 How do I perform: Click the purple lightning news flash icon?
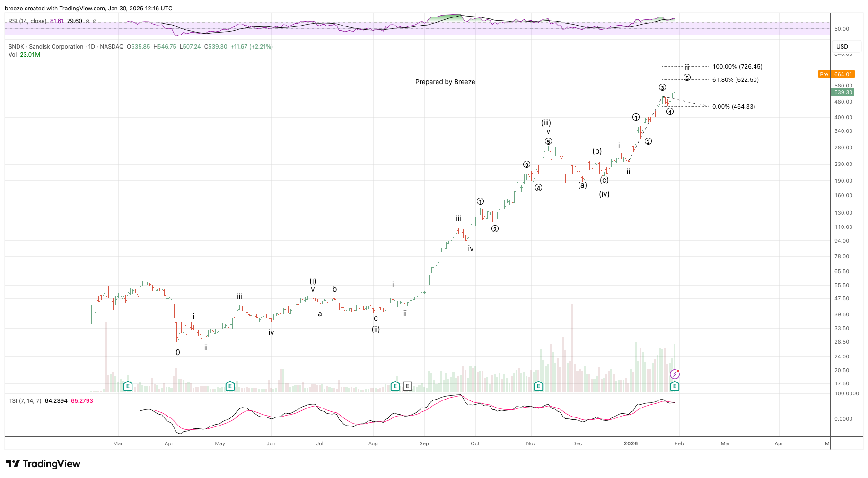(x=675, y=374)
